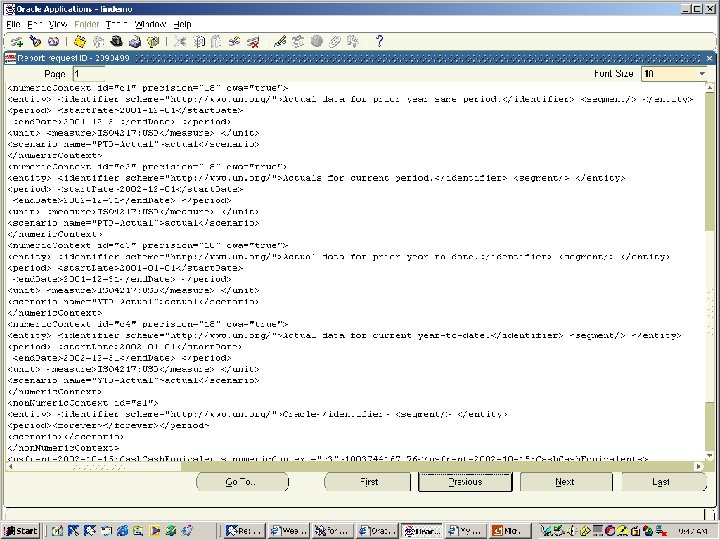
Task: Click the Copy toolbar icon
Action: tap(198, 42)
